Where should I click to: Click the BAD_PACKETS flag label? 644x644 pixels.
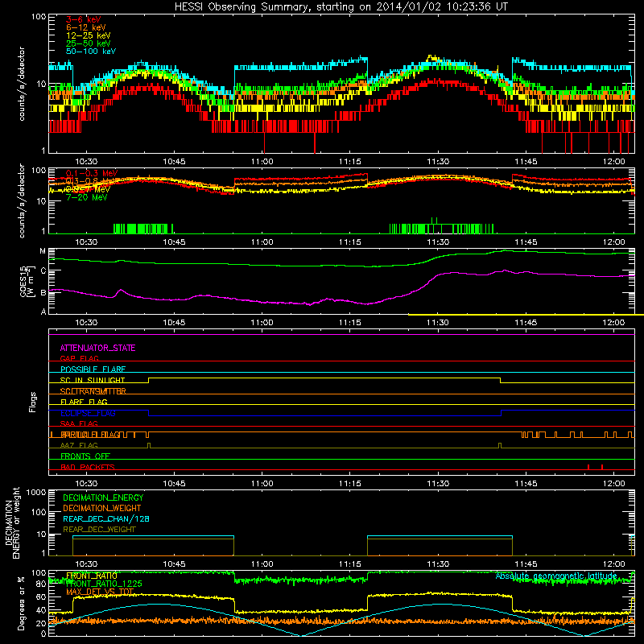pyautogui.click(x=88, y=467)
